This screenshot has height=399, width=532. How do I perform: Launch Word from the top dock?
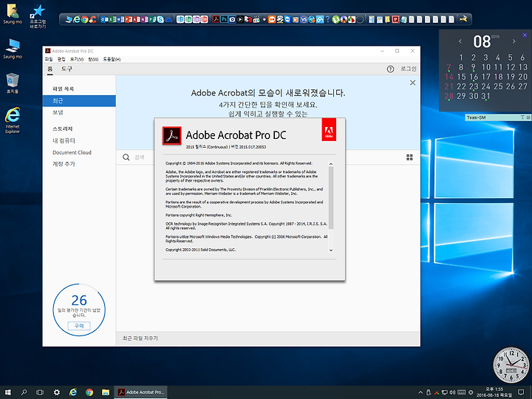coord(120,20)
